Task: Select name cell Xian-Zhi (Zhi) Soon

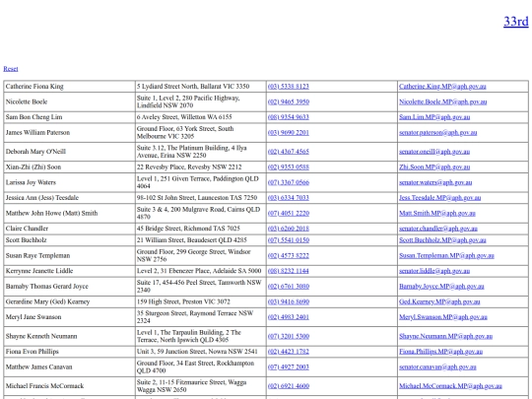Action: click(x=69, y=167)
